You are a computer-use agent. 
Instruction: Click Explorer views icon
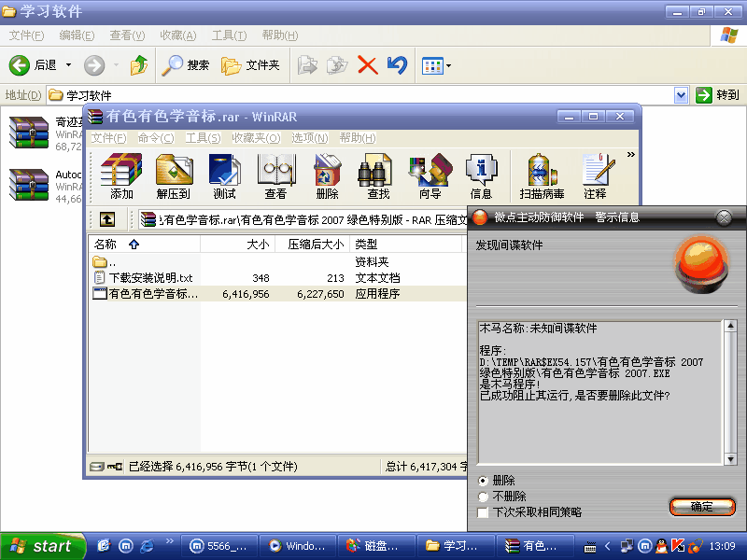[432, 65]
